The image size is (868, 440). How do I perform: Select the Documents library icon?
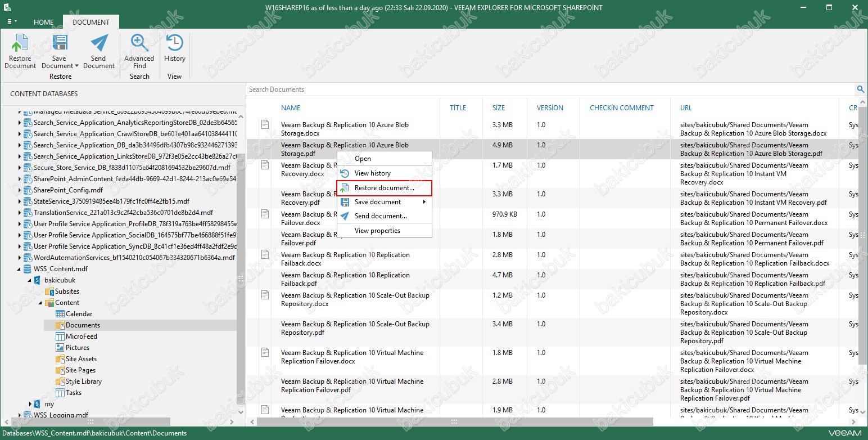click(x=60, y=325)
